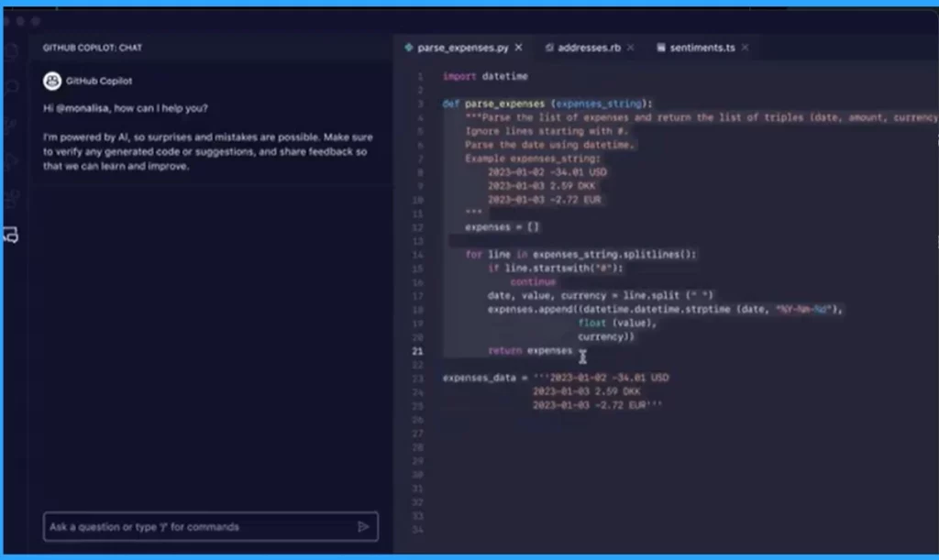Click line number 1 in the gutter
Image resolution: width=939 pixels, height=560 pixels.
point(420,77)
